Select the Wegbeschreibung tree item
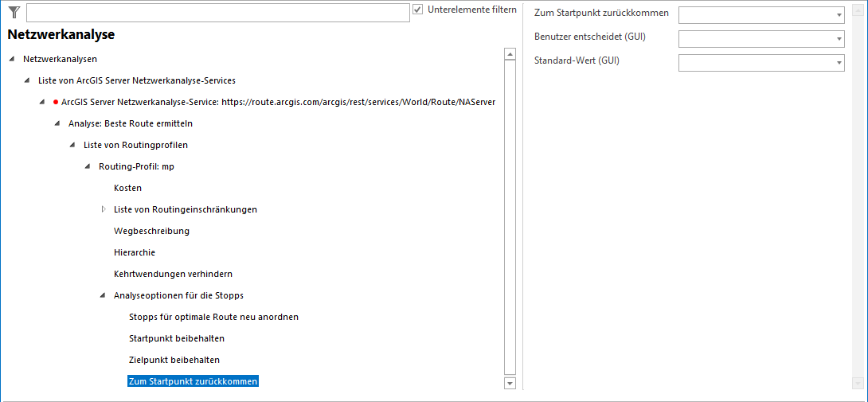 click(x=151, y=231)
